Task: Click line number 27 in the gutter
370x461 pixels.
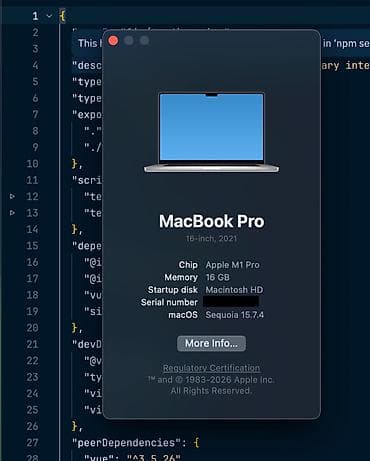Action: click(32, 443)
